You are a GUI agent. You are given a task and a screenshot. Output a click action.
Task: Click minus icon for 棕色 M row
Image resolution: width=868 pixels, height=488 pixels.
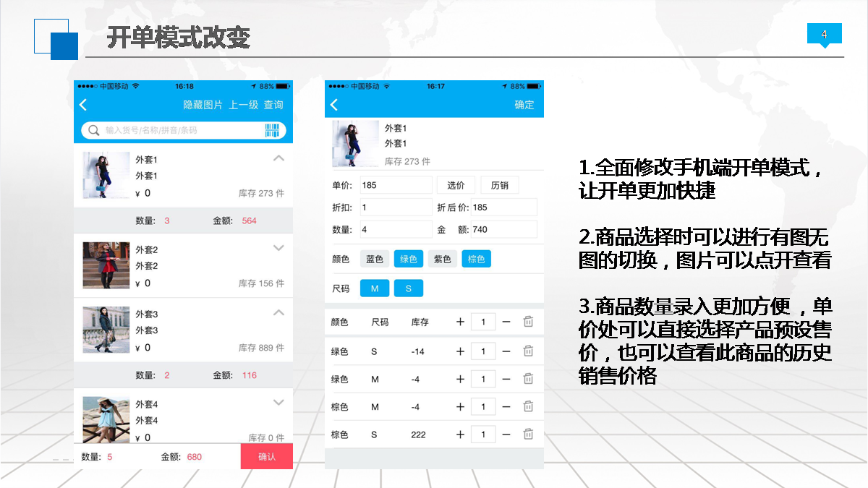pyautogui.click(x=506, y=407)
